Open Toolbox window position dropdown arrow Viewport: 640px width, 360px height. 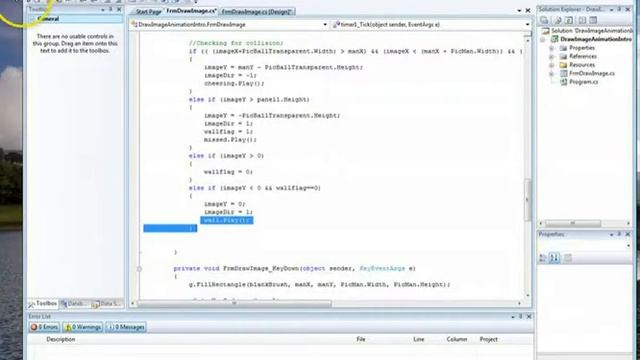pos(103,9)
